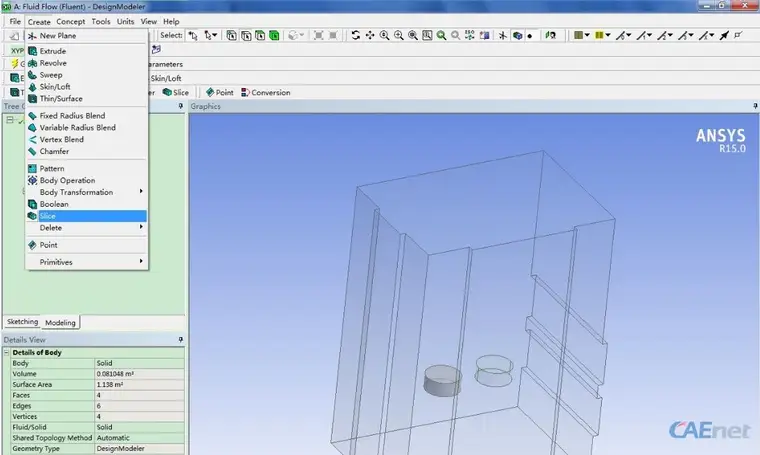Enable the solid green Bodies selection filter

pyautogui.click(x=274, y=35)
